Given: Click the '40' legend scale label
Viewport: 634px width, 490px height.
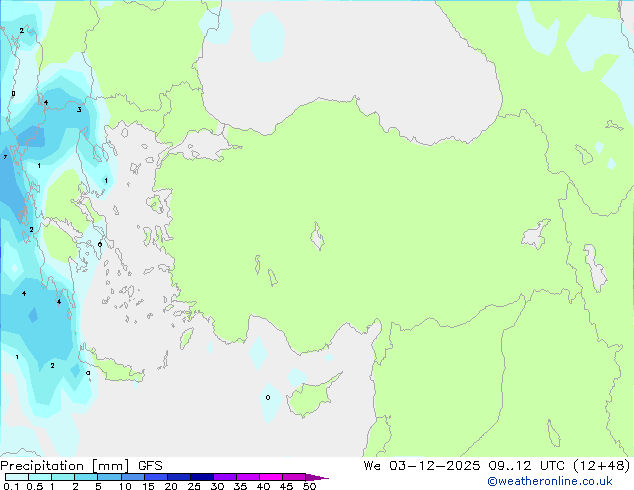Looking at the screenshot, I should (263, 486).
